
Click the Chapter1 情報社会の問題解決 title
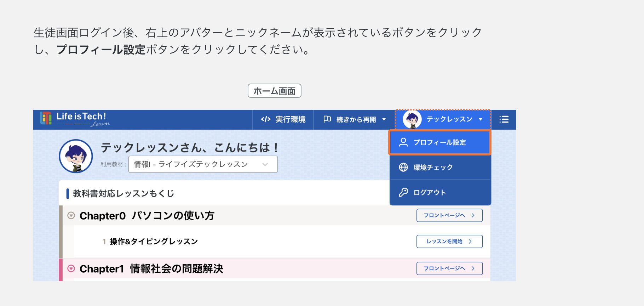pos(151,269)
